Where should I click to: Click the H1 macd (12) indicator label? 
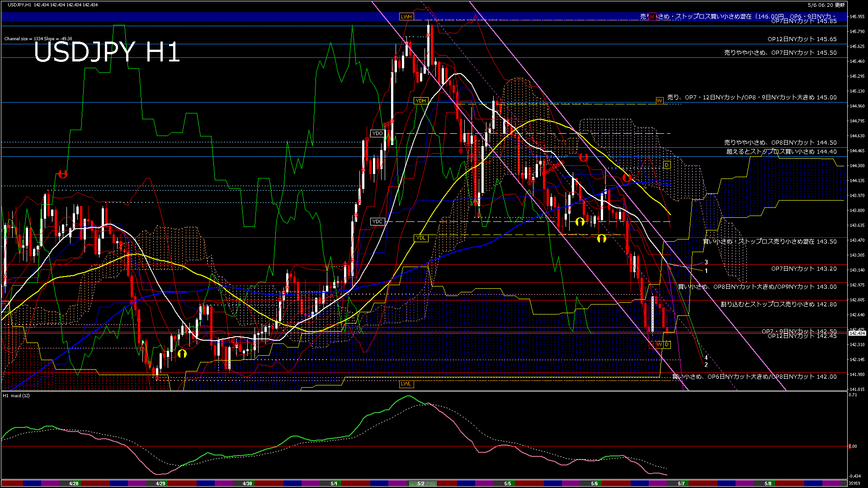tap(17, 396)
